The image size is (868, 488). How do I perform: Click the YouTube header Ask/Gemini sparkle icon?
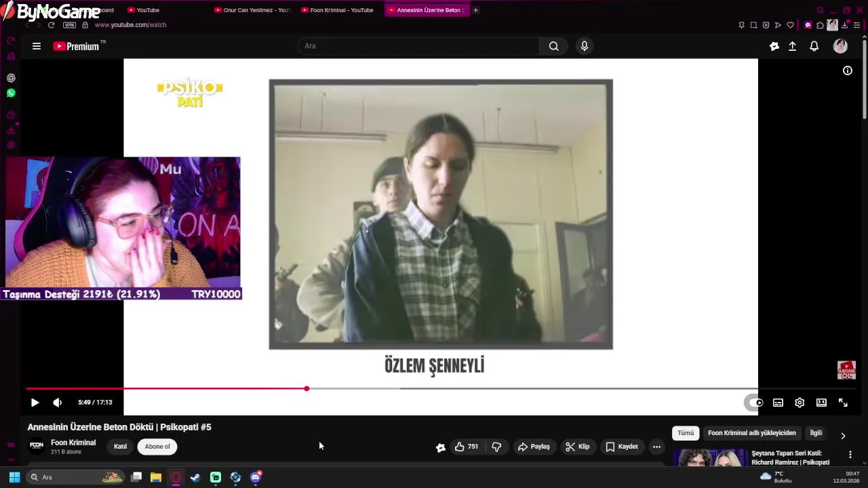click(774, 46)
